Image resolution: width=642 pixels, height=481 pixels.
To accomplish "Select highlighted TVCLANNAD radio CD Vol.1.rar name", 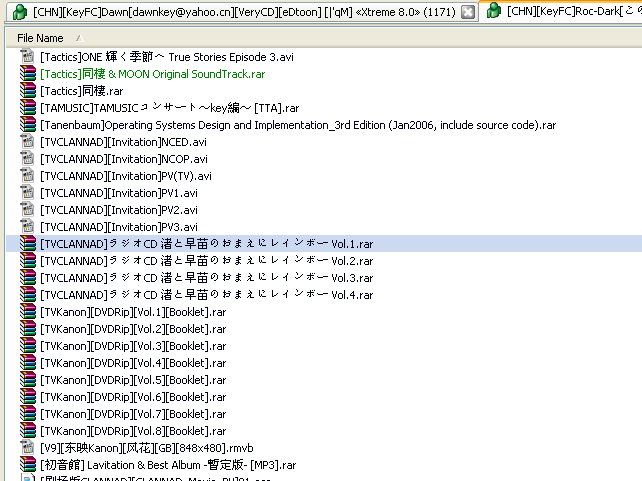I will (206, 244).
